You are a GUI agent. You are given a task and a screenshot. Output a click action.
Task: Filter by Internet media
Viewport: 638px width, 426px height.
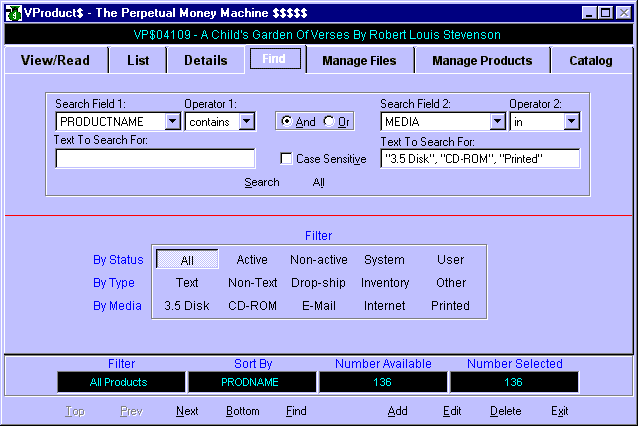click(x=385, y=306)
